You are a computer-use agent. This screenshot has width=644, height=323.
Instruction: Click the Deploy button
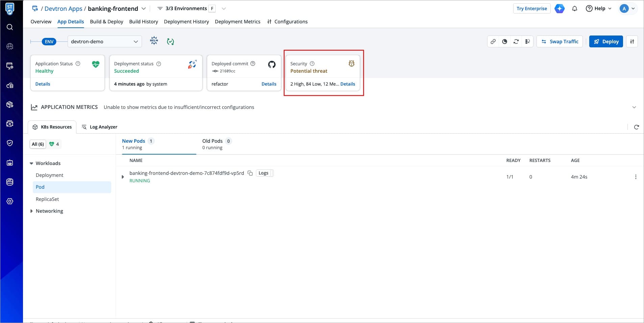(x=606, y=42)
